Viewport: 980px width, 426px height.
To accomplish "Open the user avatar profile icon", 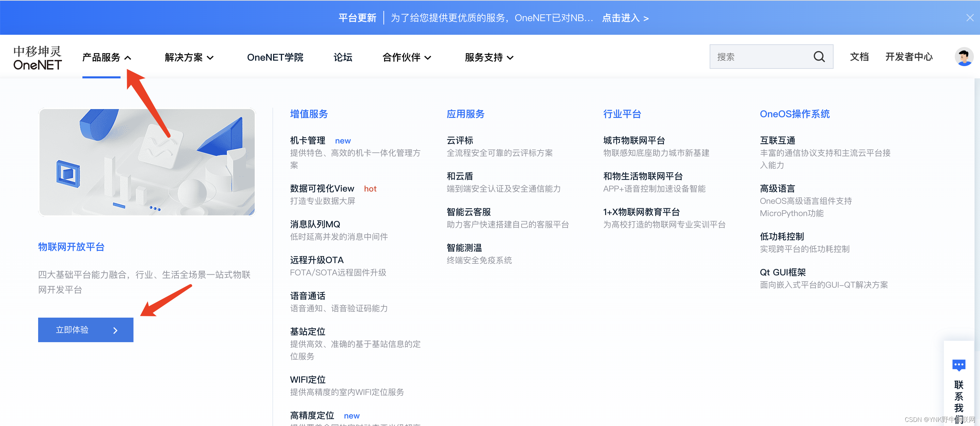I will [x=964, y=57].
